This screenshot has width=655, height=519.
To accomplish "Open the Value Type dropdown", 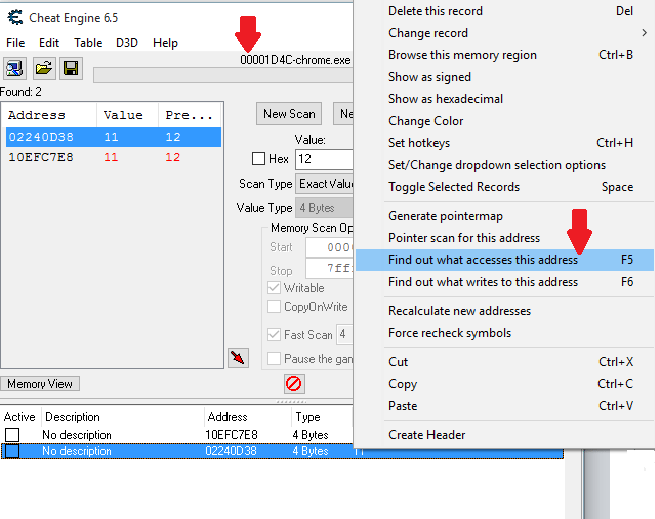I will (324, 208).
